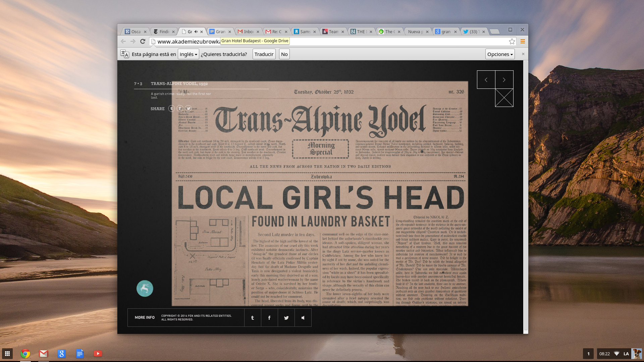Open Google Docs from the shelf
The image size is (644, 362).
point(79,354)
